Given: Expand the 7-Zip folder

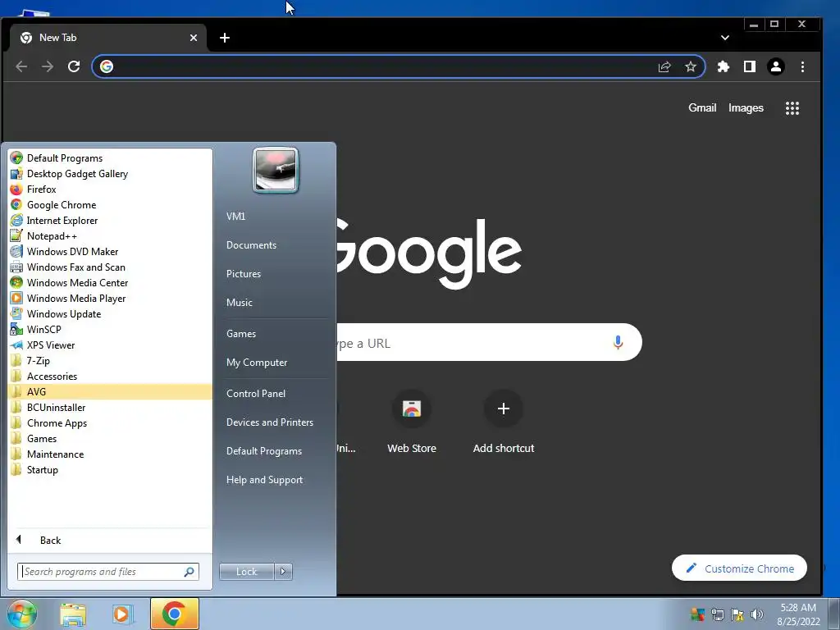Looking at the screenshot, I should pos(111,361).
